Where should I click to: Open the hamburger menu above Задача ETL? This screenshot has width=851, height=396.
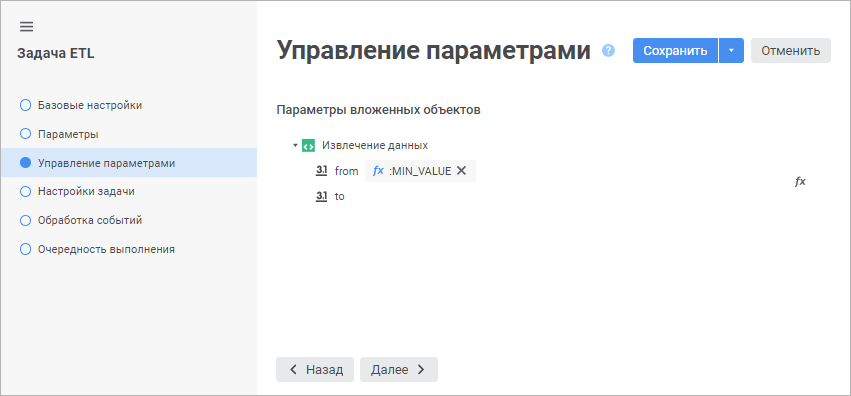point(26,27)
